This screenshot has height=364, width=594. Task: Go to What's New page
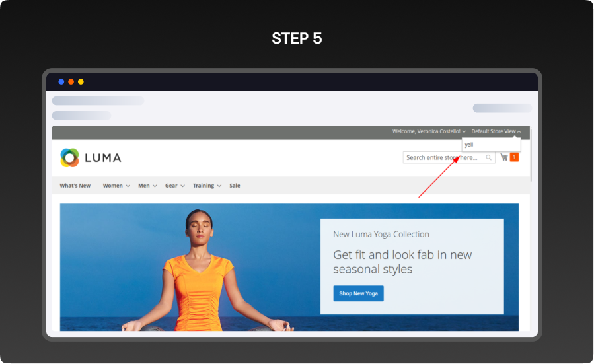75,186
